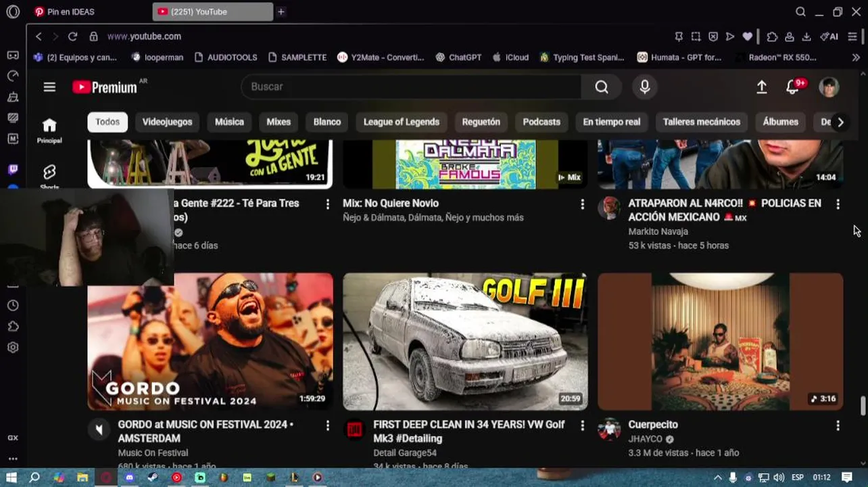The width and height of the screenshot is (868, 487).
Task: Open the player/flow arrow icon
Action: [730, 37]
